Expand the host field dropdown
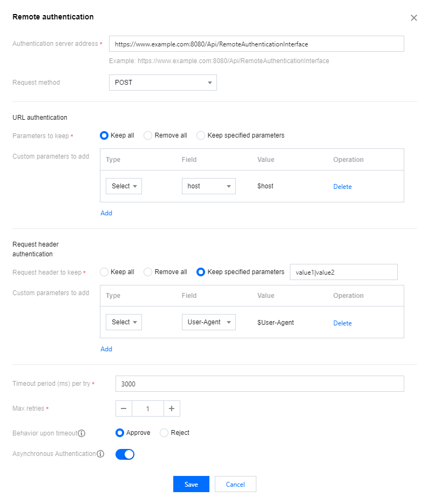The width and height of the screenshot is (428, 504). click(208, 186)
